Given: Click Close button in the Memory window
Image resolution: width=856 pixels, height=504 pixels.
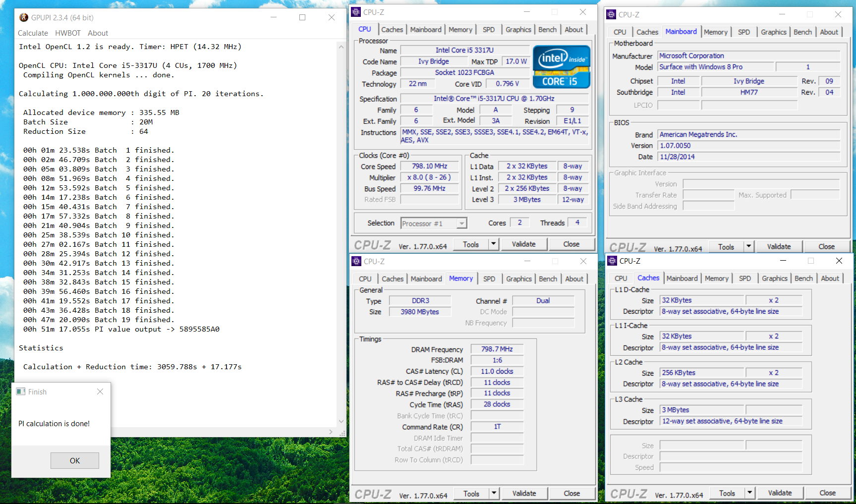Looking at the screenshot, I should point(571,493).
